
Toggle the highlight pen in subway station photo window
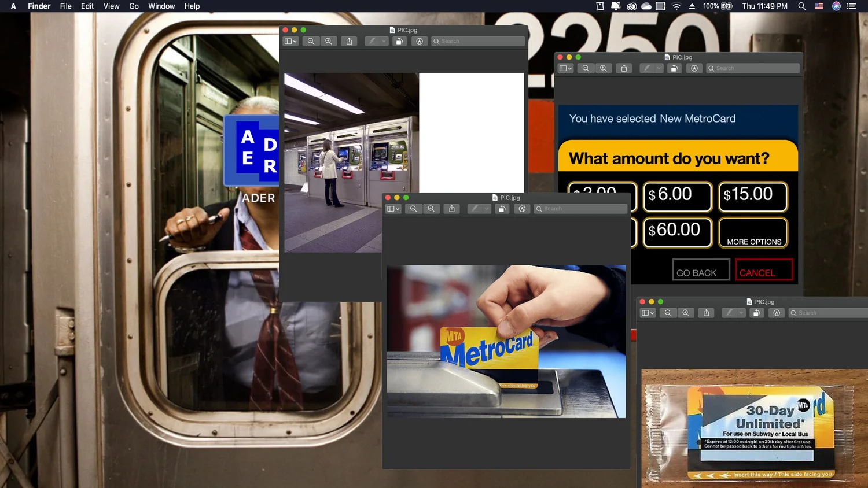373,41
